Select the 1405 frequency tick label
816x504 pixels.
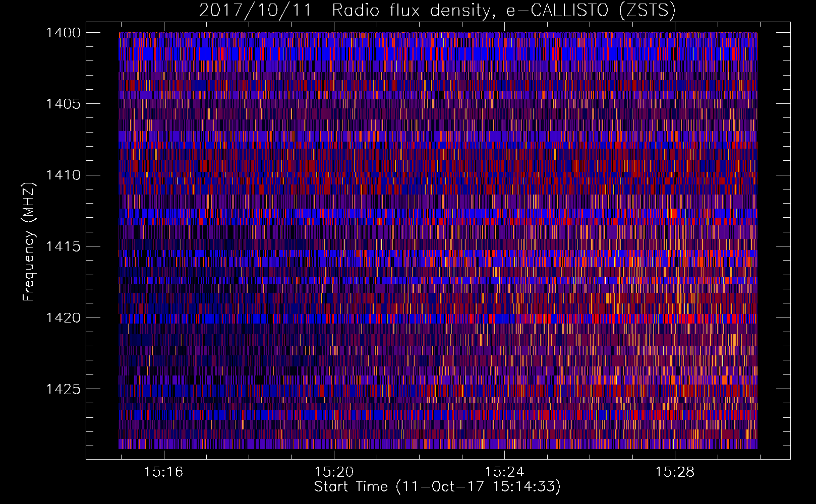click(x=63, y=104)
